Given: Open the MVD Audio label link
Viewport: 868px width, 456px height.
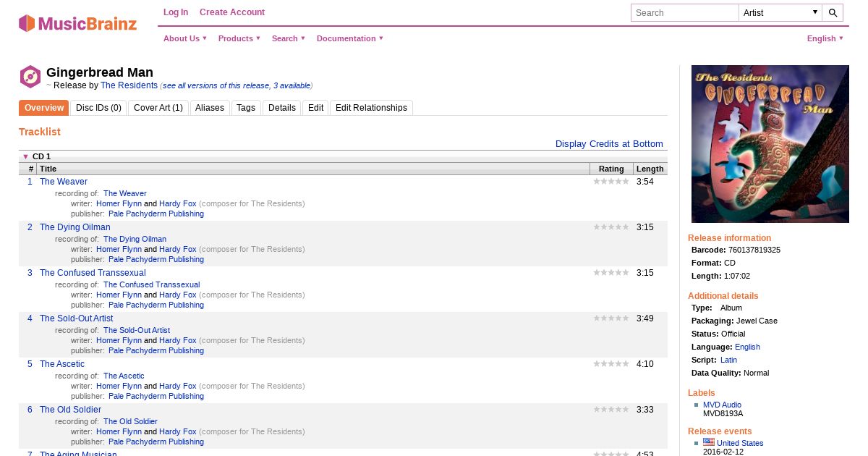Looking at the screenshot, I should click(722, 405).
